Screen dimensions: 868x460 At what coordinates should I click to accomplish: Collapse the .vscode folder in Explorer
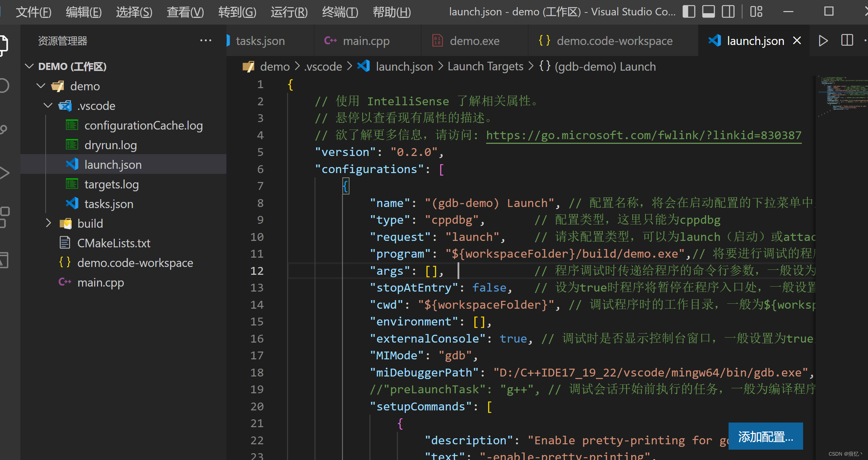47,106
